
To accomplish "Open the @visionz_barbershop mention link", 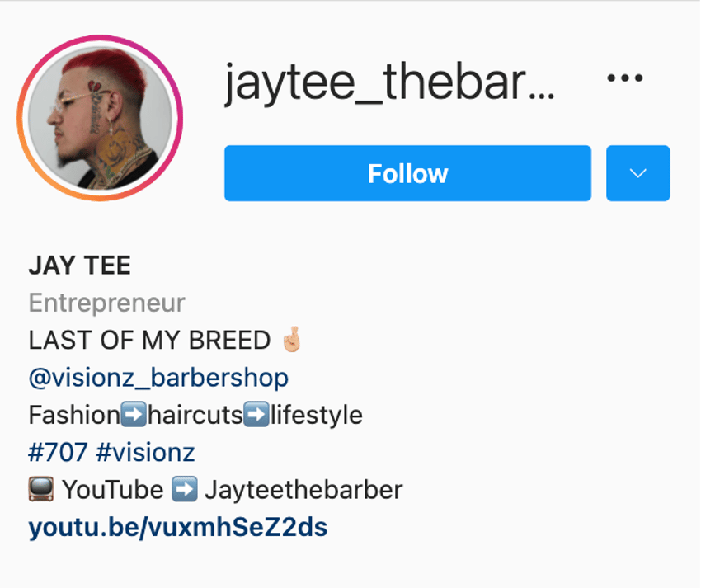I will point(158,378).
